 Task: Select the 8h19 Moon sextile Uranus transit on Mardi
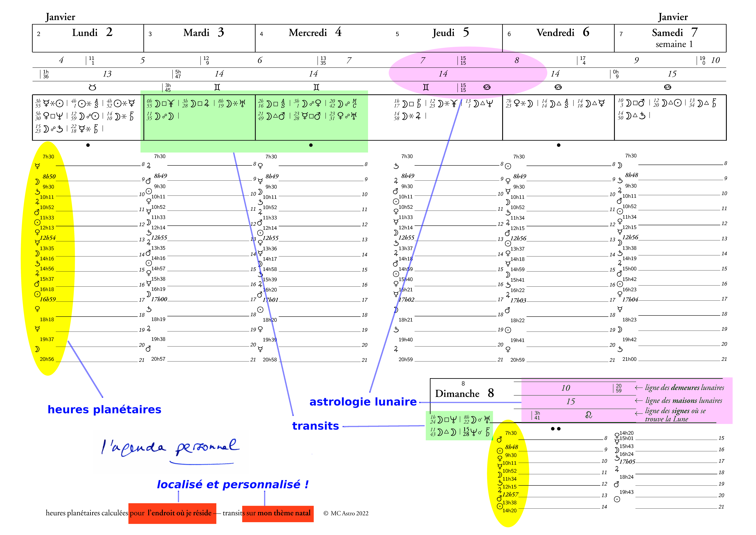pos(232,103)
